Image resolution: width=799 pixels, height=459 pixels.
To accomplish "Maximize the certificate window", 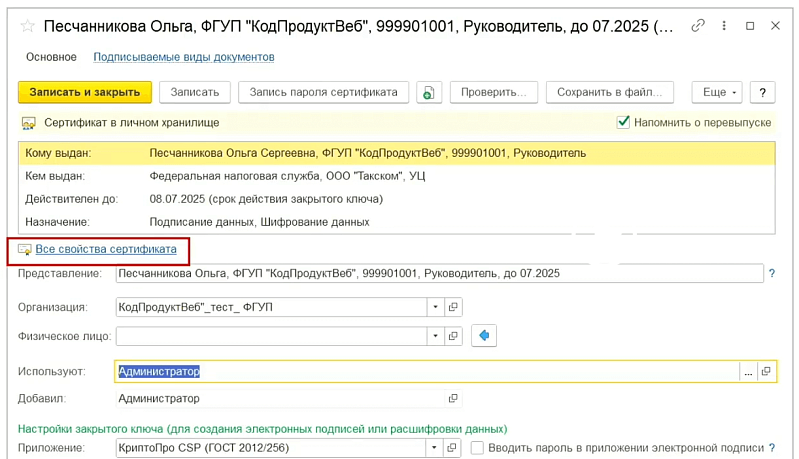I will tap(750, 25).
